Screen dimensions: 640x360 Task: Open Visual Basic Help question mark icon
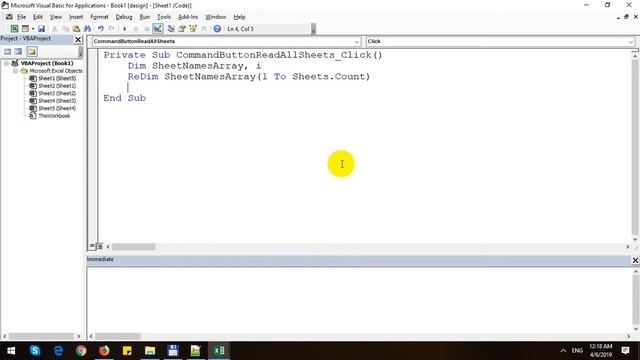(217, 29)
